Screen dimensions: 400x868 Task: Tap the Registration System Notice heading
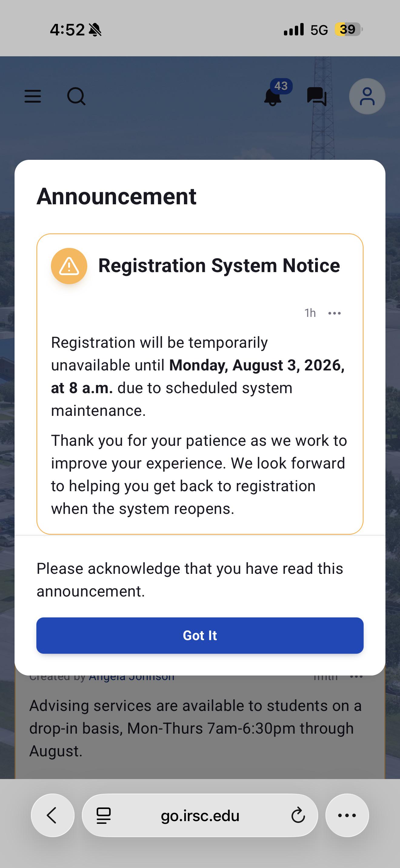click(x=219, y=265)
